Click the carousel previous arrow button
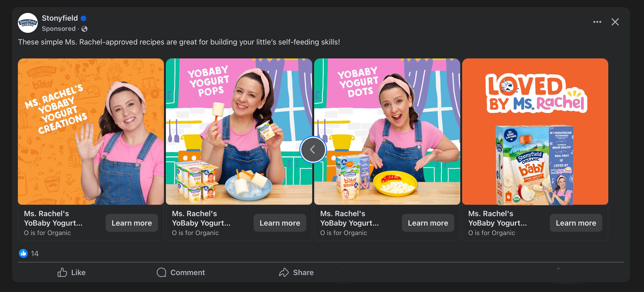Image resolution: width=644 pixels, height=292 pixels. pos(312,149)
